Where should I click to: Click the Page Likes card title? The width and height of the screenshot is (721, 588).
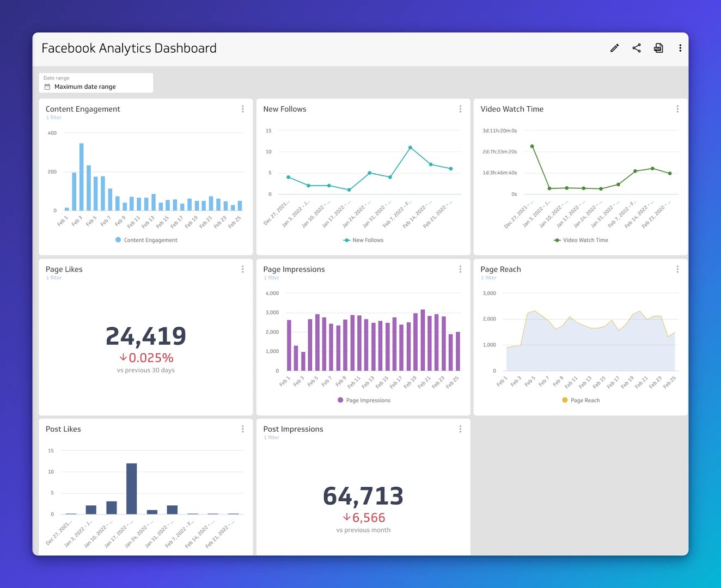(64, 269)
